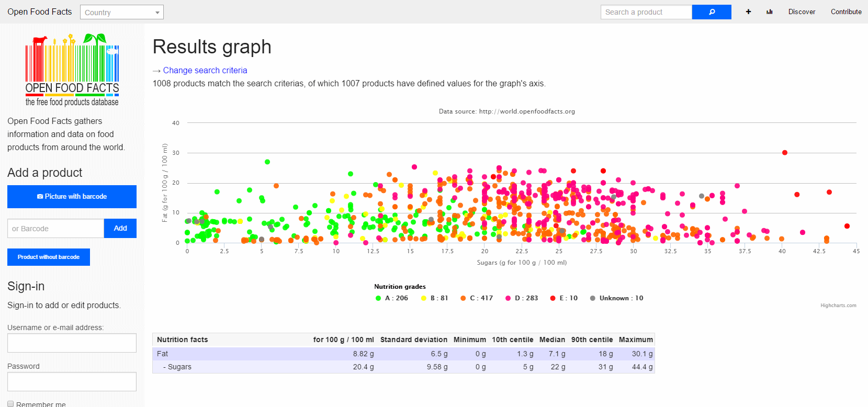Open the Contribute menu
The width and height of the screenshot is (868, 407).
click(846, 12)
